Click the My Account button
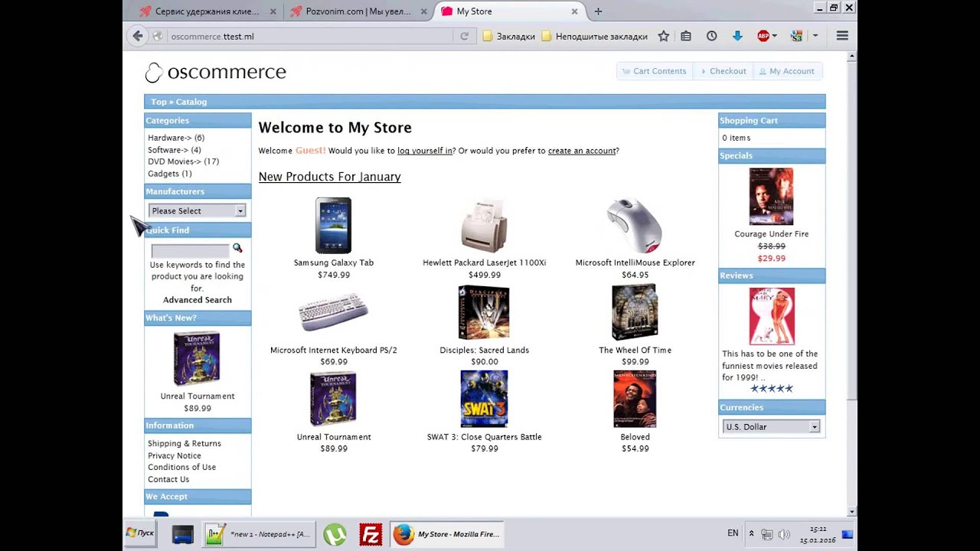Screen dimensions: 980x551 point(787,71)
